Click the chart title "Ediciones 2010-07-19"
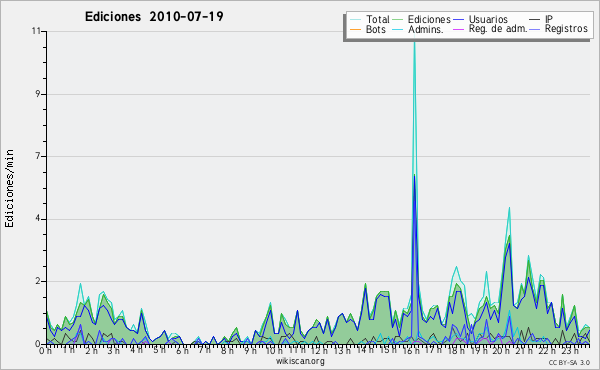The width and height of the screenshot is (600, 370). (154, 17)
